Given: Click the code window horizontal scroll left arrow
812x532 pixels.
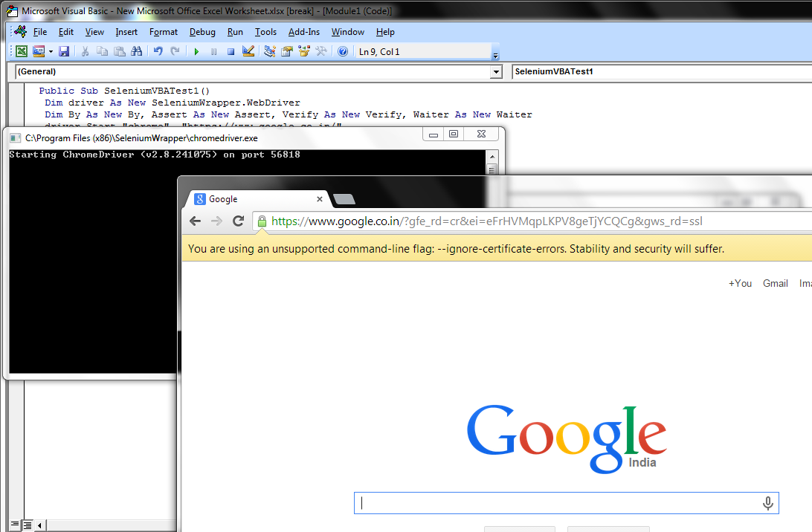Looking at the screenshot, I should click(40, 525).
